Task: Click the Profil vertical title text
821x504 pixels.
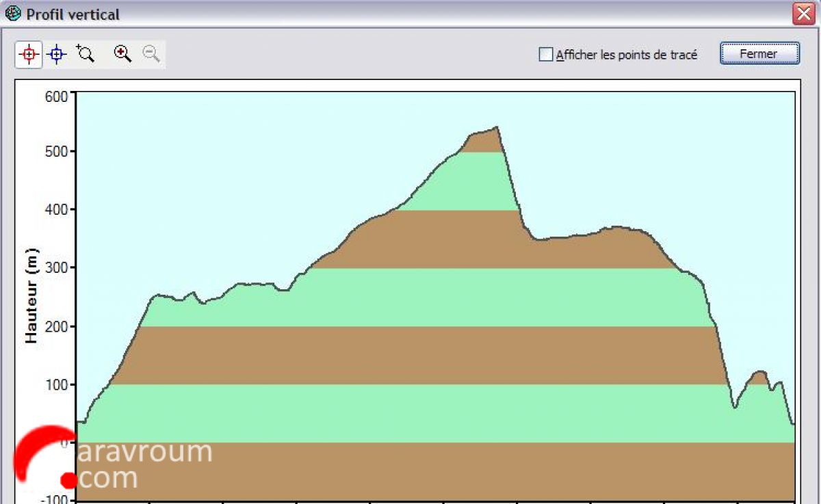Action: 73,14
